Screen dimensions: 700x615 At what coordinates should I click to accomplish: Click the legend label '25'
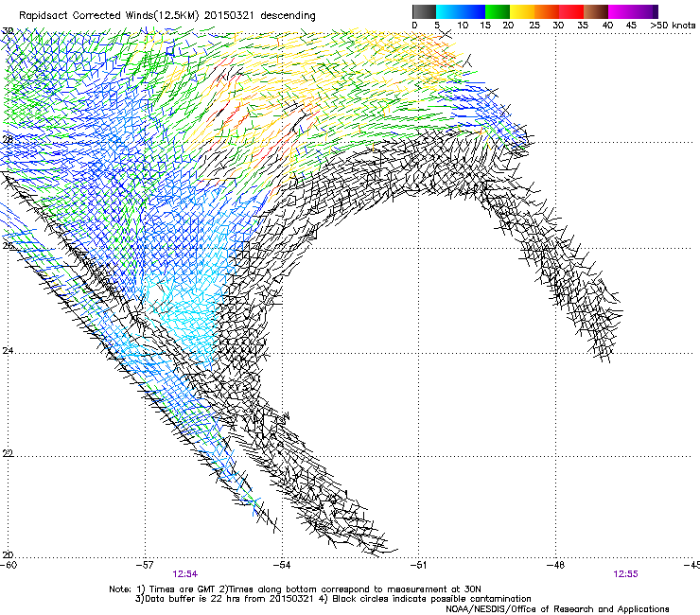(x=534, y=26)
